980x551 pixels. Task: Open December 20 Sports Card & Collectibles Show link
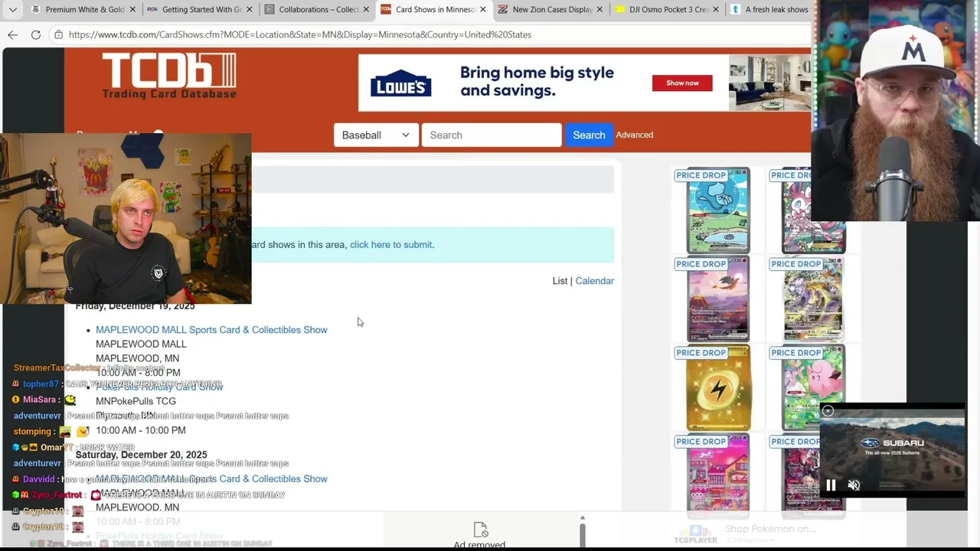click(x=211, y=479)
